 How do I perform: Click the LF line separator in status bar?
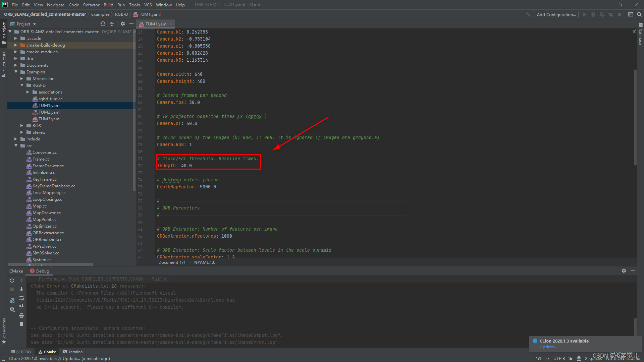click(547, 359)
